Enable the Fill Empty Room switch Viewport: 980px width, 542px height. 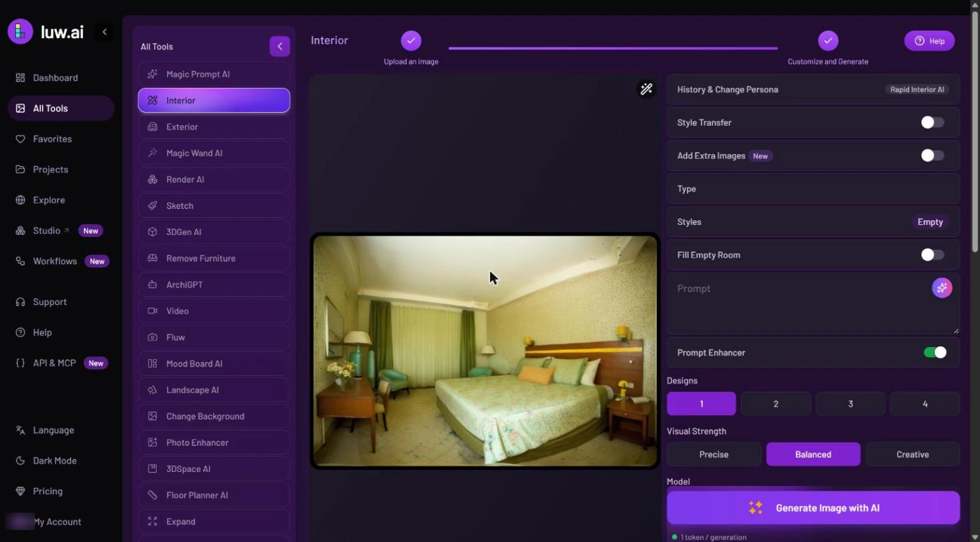coord(933,255)
